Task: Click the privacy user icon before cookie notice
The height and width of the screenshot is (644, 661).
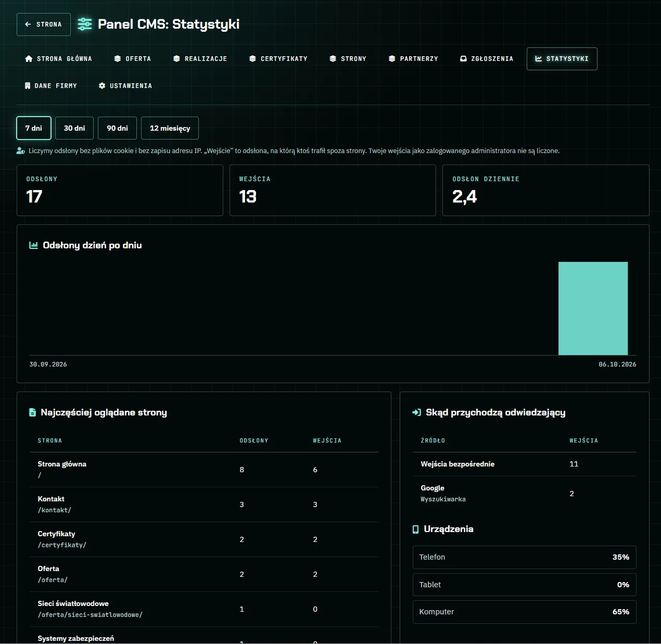Action: pos(21,151)
